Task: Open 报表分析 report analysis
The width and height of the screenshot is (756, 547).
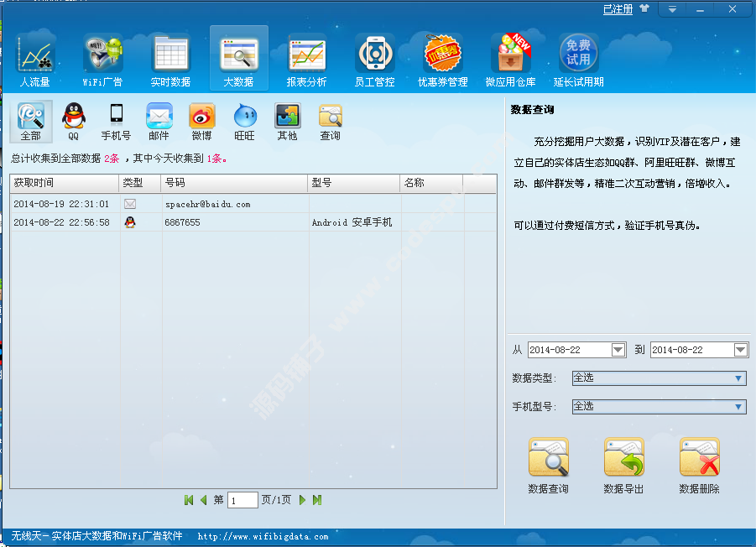Action: pos(306,60)
